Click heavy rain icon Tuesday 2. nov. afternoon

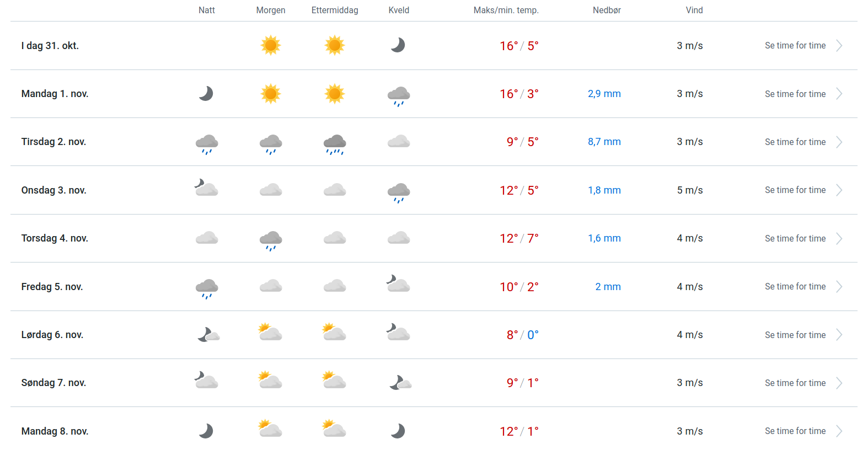point(335,143)
